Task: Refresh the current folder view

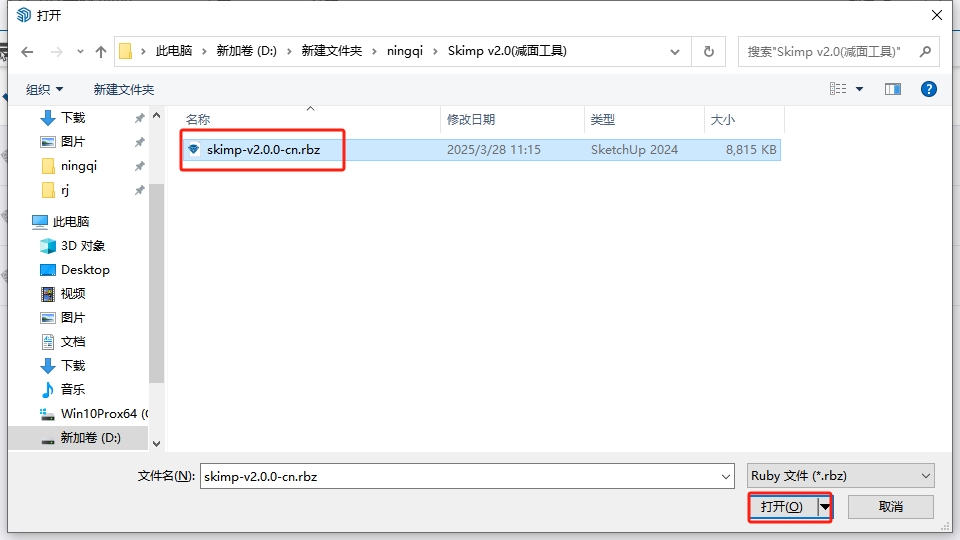Action: (708, 51)
